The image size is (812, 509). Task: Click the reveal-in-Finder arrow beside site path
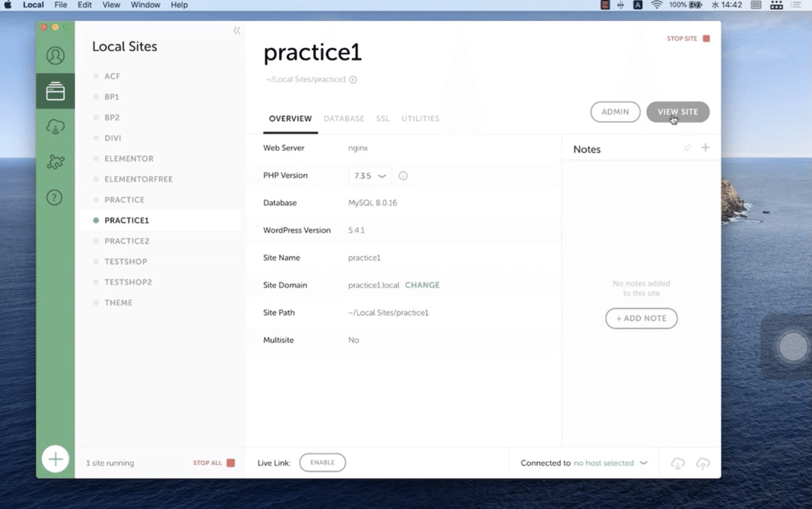click(353, 79)
